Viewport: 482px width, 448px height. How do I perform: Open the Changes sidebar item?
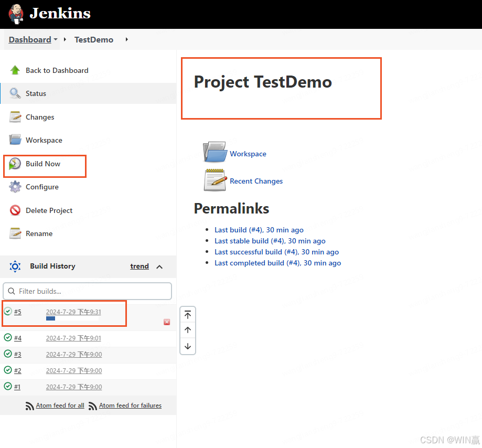[40, 117]
